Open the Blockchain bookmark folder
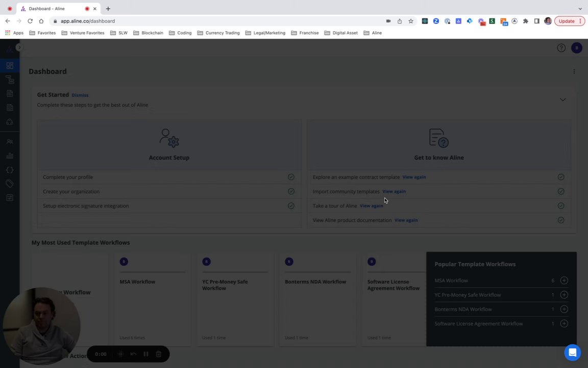 [x=148, y=33]
